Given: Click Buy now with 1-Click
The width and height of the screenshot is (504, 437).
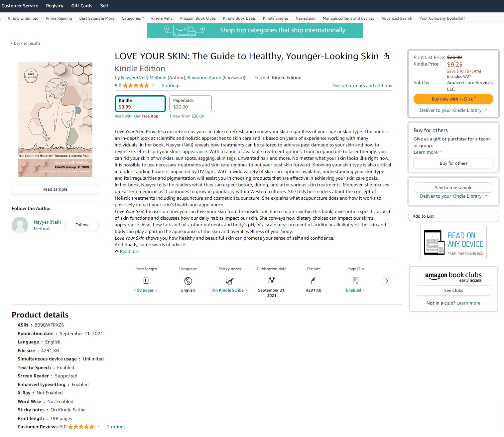Looking at the screenshot, I should pyautogui.click(x=453, y=99).
